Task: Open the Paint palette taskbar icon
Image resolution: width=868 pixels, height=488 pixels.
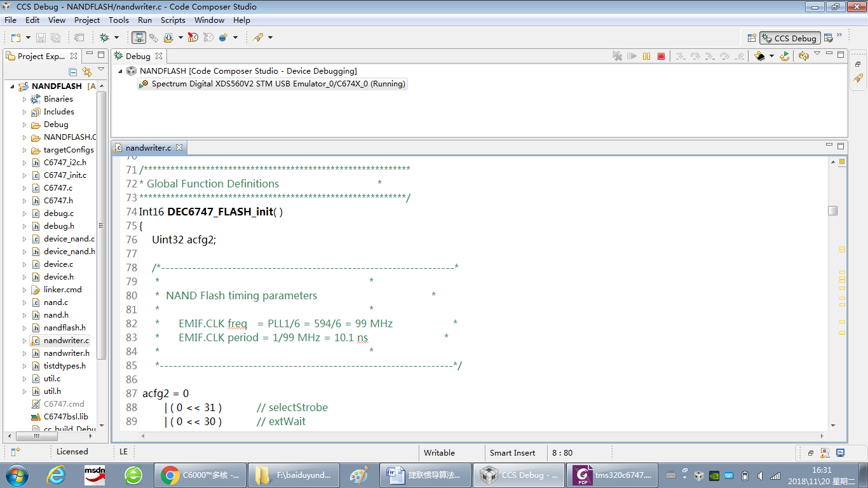Action: point(360,475)
